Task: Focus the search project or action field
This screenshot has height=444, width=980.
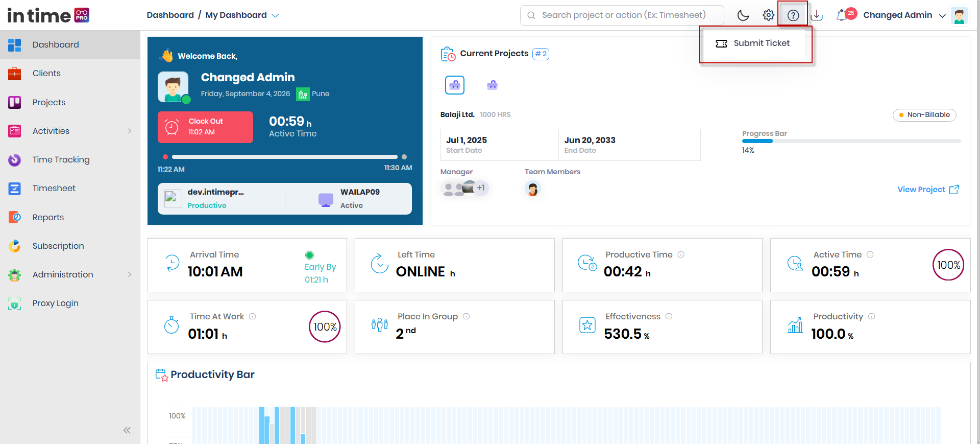Action: [x=622, y=15]
